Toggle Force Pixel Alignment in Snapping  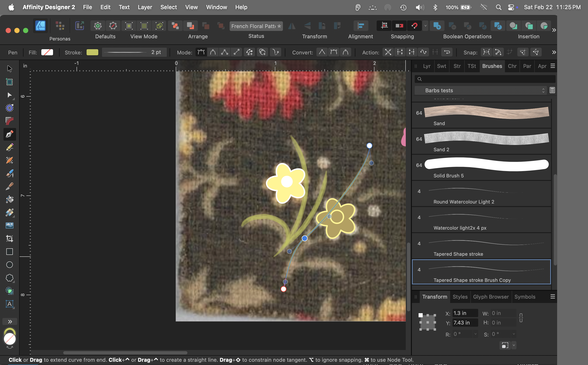point(384,26)
